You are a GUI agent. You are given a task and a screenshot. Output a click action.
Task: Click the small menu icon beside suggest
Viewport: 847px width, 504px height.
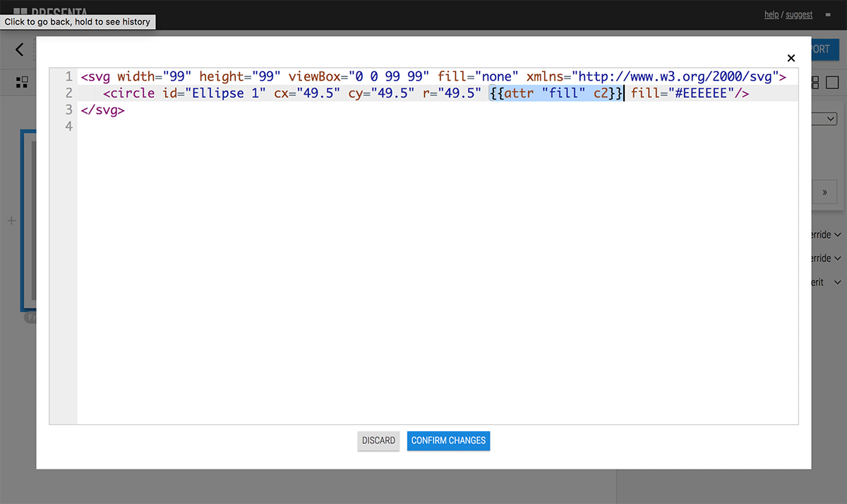[827, 15]
